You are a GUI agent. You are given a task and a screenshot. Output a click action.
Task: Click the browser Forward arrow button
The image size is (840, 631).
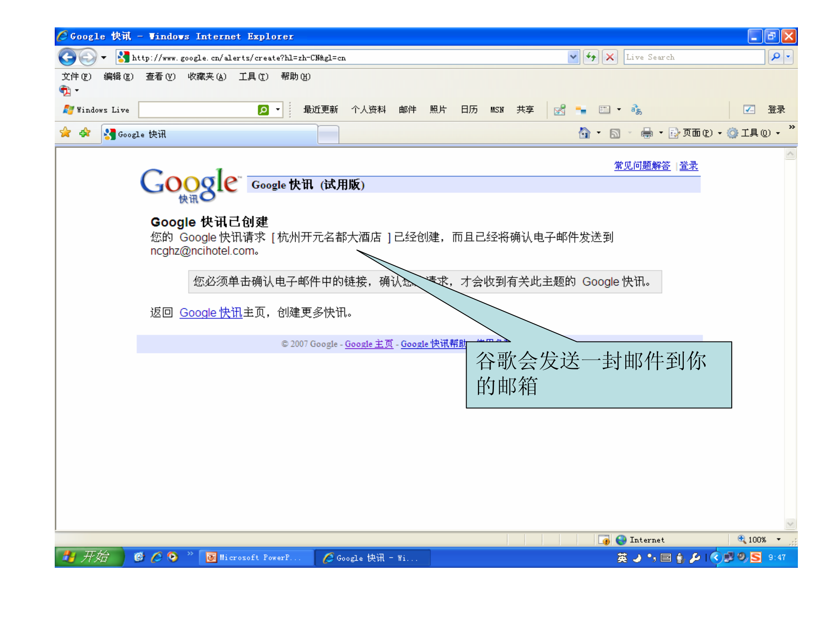coord(88,57)
